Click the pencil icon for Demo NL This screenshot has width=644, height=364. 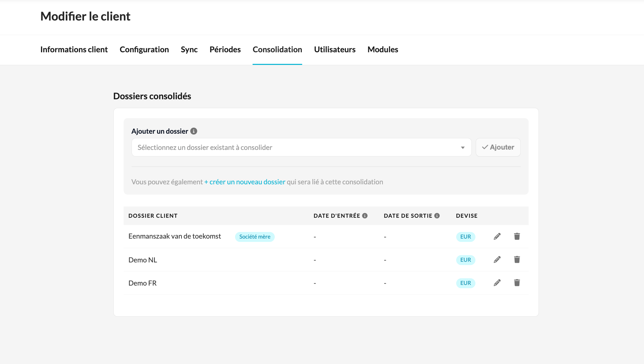click(497, 259)
